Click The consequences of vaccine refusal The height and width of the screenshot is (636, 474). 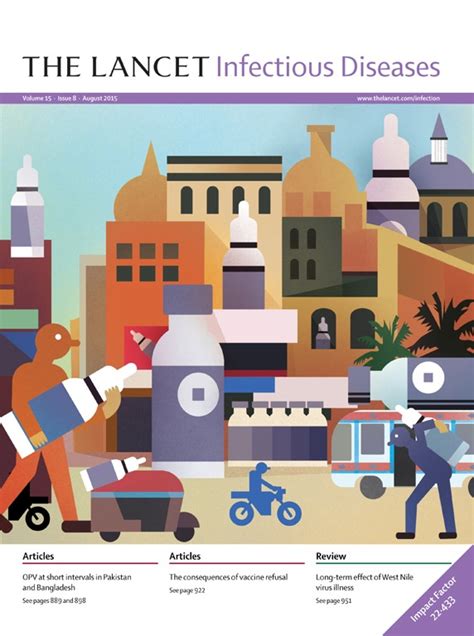click(228, 577)
